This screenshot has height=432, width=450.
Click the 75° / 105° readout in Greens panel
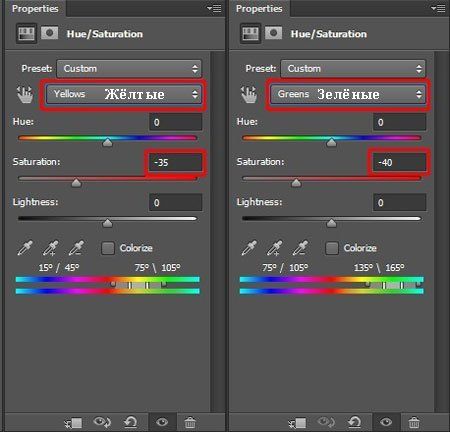[285, 268]
